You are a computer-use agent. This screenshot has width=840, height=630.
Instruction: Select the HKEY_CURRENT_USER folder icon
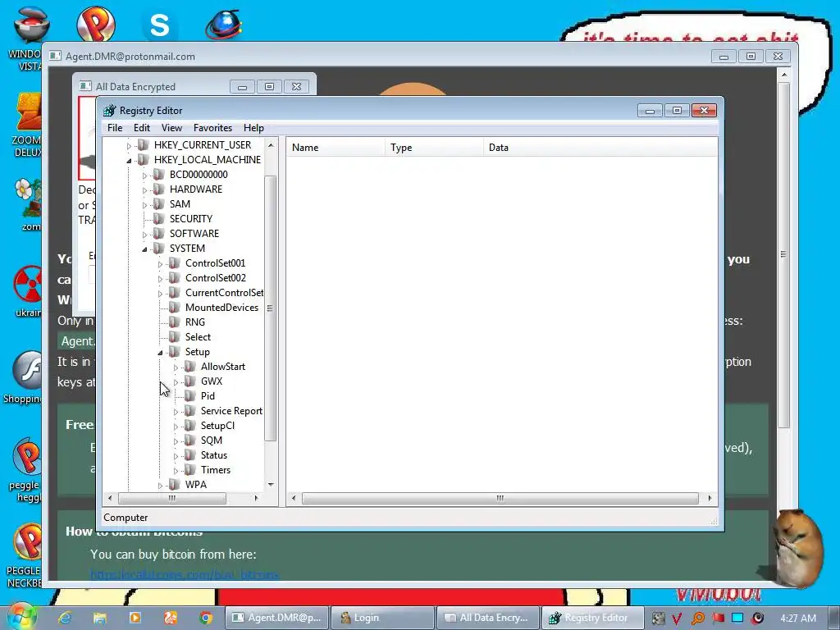click(143, 144)
